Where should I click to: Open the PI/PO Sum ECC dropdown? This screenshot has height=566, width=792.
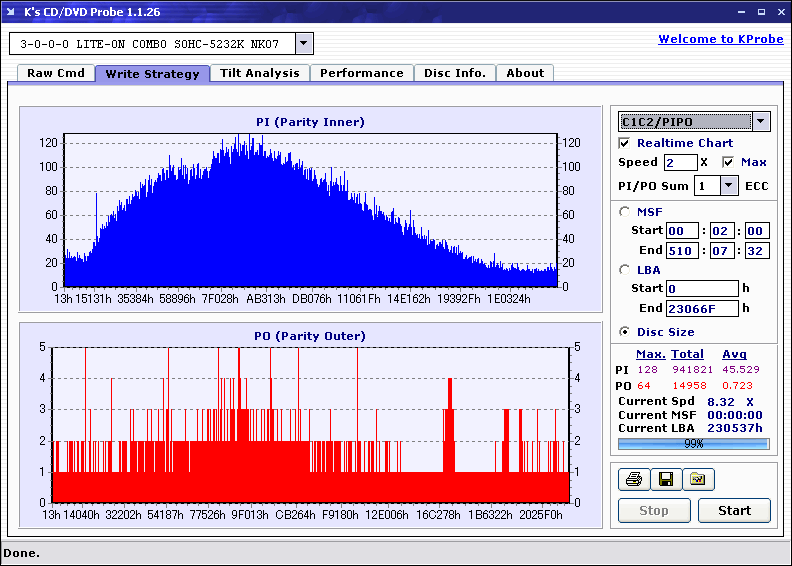[x=727, y=186]
